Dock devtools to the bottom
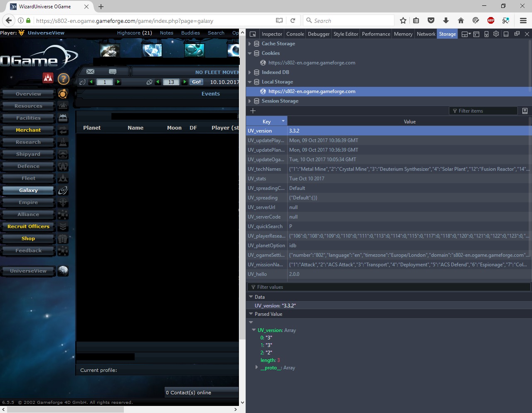 click(506, 34)
